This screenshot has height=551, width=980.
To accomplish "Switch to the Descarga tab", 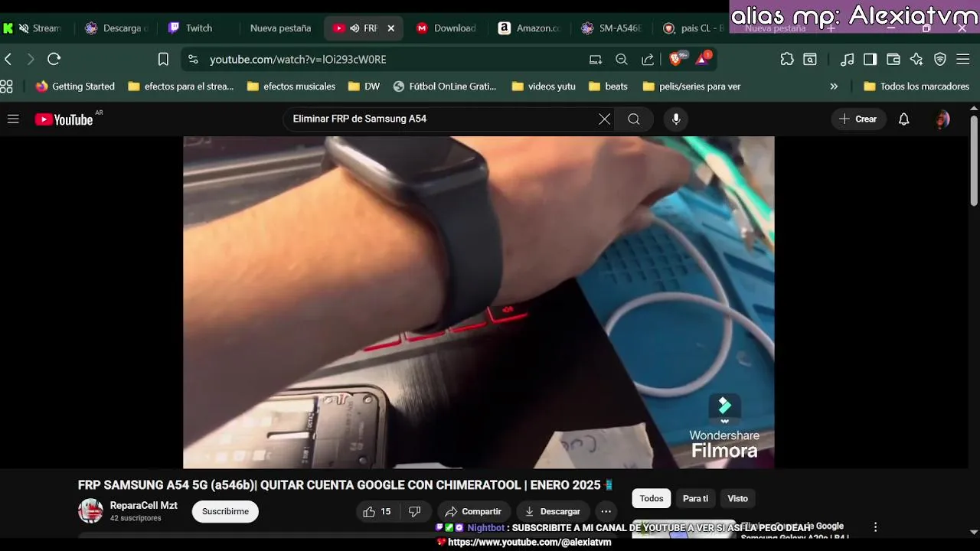I will (x=116, y=28).
